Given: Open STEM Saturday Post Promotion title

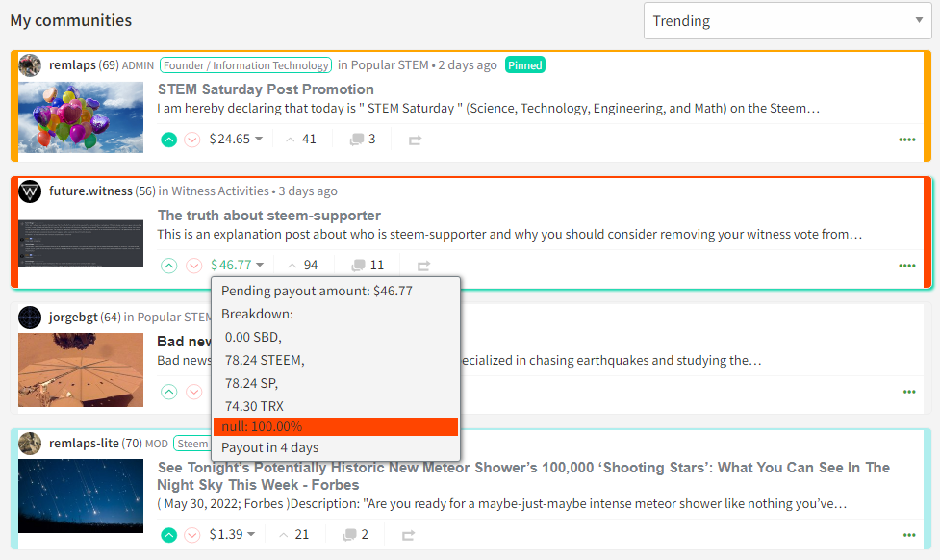Looking at the screenshot, I should pyautogui.click(x=266, y=89).
